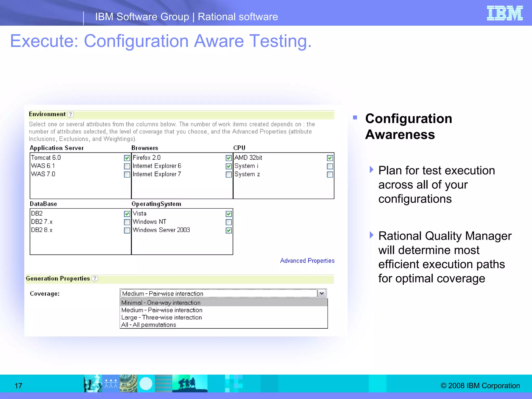
Task: Click the Coverage combo box field
Action: pyautogui.click(x=223, y=294)
